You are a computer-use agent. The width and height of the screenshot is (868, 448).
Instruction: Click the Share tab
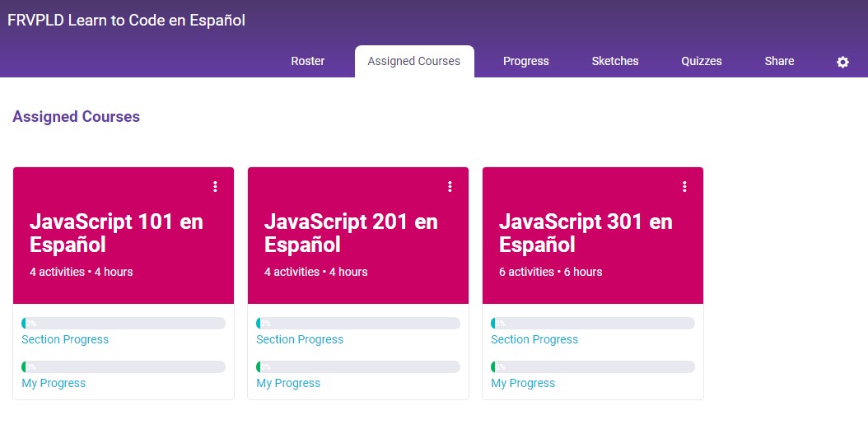coord(778,61)
